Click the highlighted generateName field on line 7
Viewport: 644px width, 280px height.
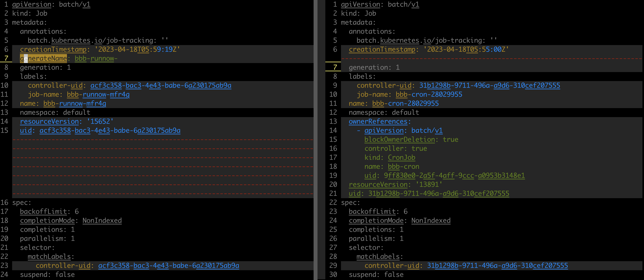pos(43,58)
